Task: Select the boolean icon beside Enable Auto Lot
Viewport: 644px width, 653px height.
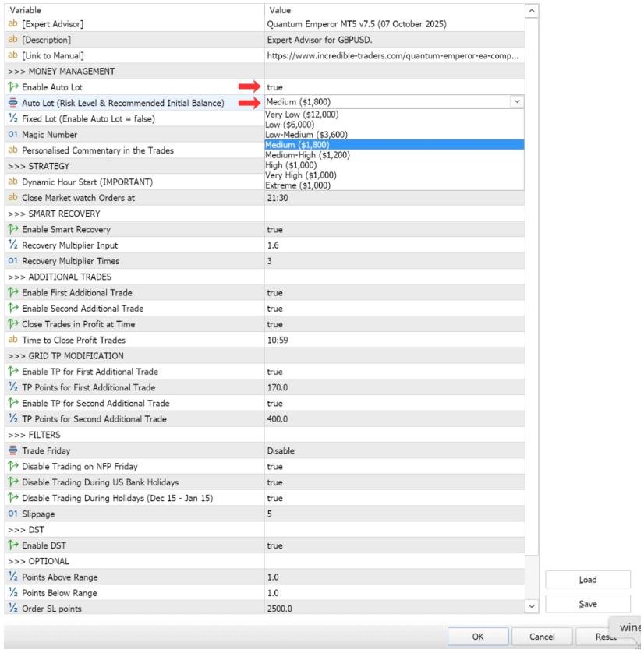Action: coord(13,87)
